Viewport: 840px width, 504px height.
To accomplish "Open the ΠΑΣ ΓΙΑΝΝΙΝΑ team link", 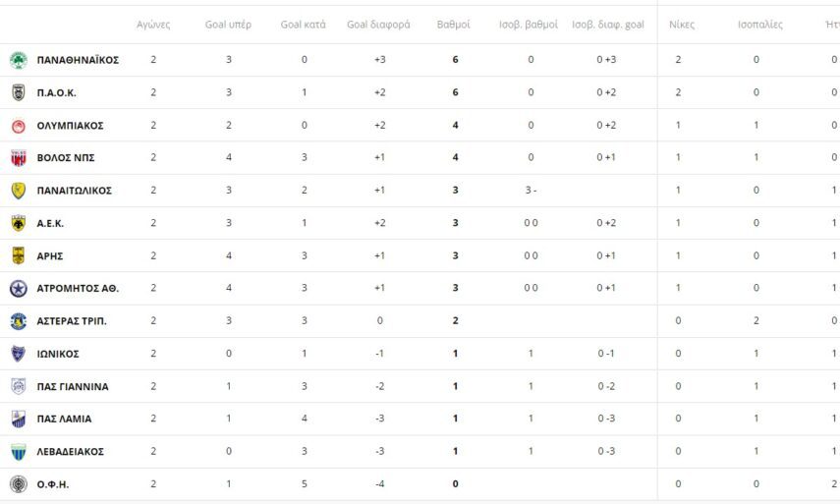I will click(x=73, y=386).
